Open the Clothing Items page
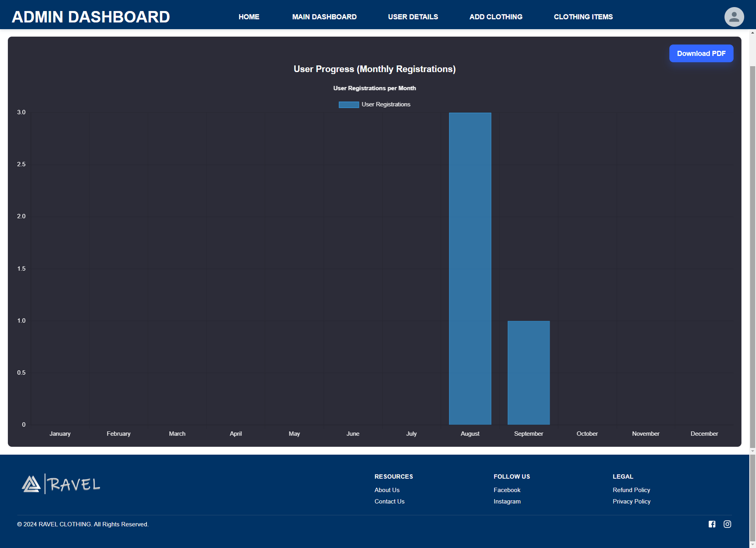The image size is (756, 548). pos(583,17)
